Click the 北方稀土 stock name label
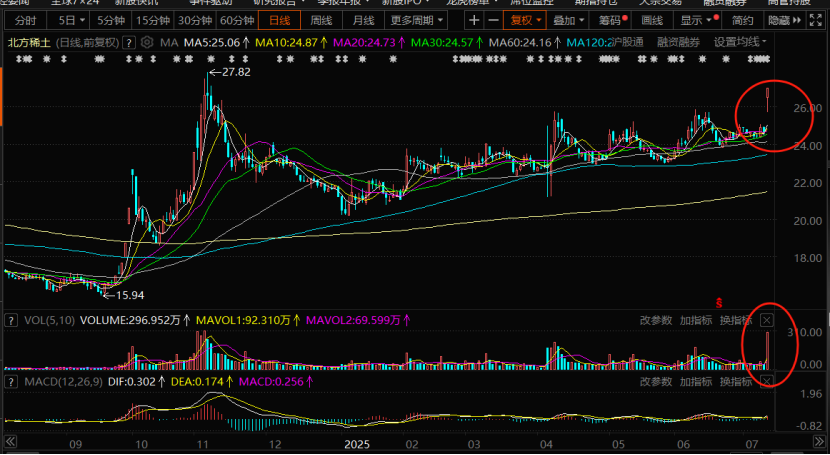830x455 pixels. pyautogui.click(x=29, y=42)
